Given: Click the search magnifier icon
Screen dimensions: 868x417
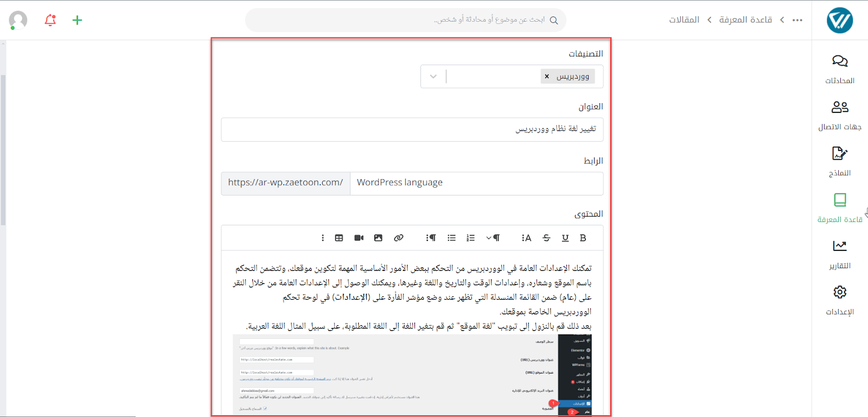Looking at the screenshot, I should pyautogui.click(x=554, y=20).
